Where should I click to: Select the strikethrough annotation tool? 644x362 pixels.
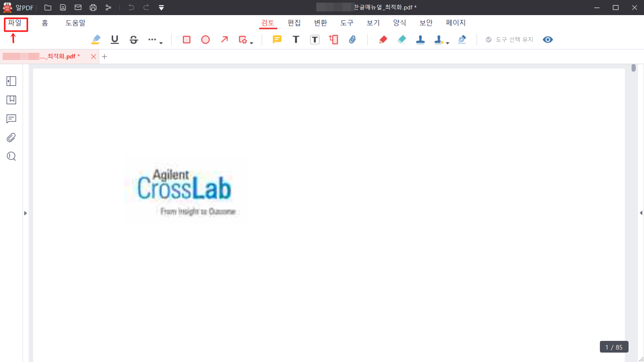click(134, 40)
